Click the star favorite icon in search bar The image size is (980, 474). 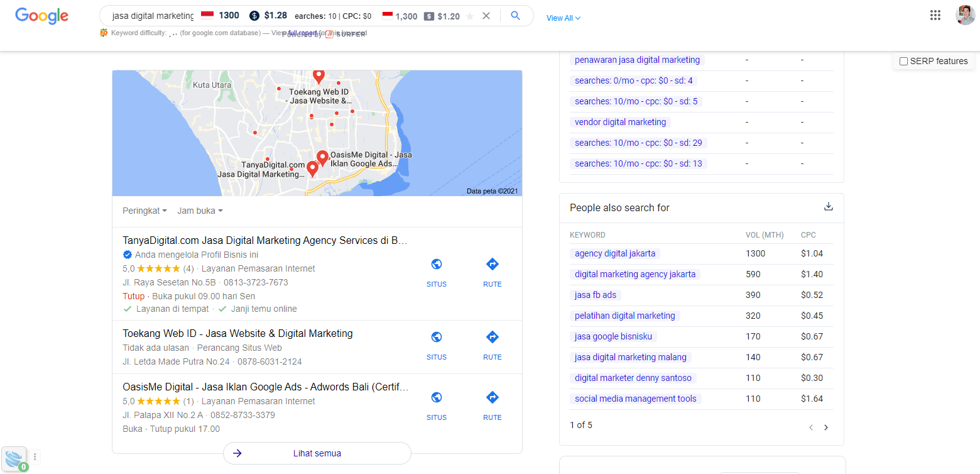[x=470, y=16]
